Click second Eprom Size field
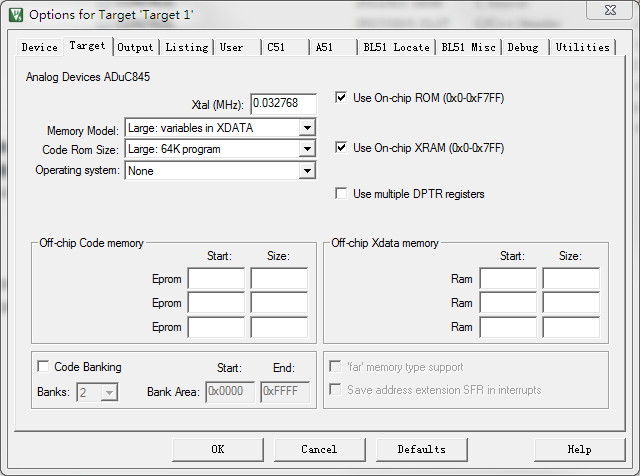Image resolution: width=640 pixels, height=476 pixels. pyautogui.click(x=279, y=303)
